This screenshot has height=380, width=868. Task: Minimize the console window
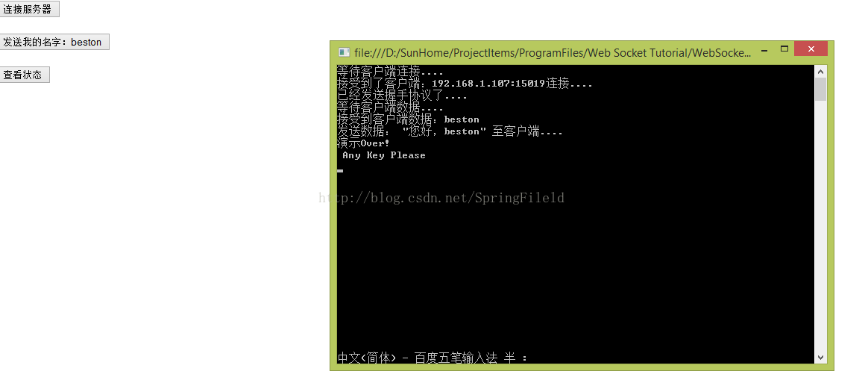coord(764,51)
